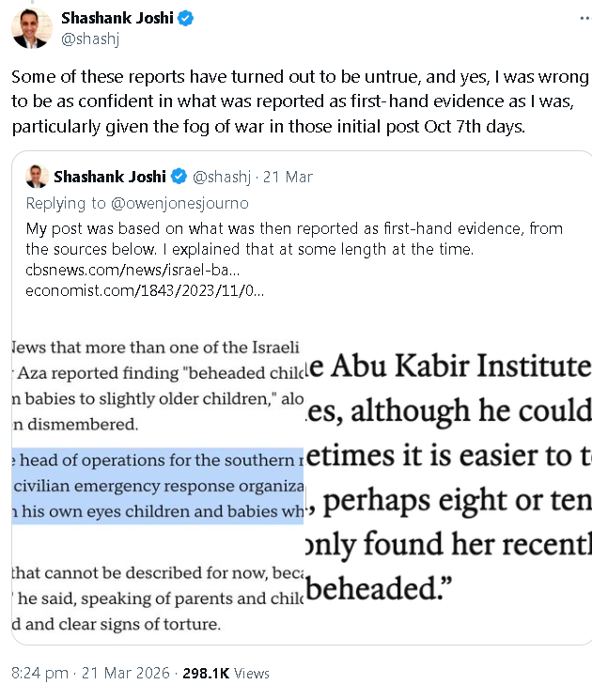Open the @shashj handle under author name
The image size is (592, 700).
point(90,39)
